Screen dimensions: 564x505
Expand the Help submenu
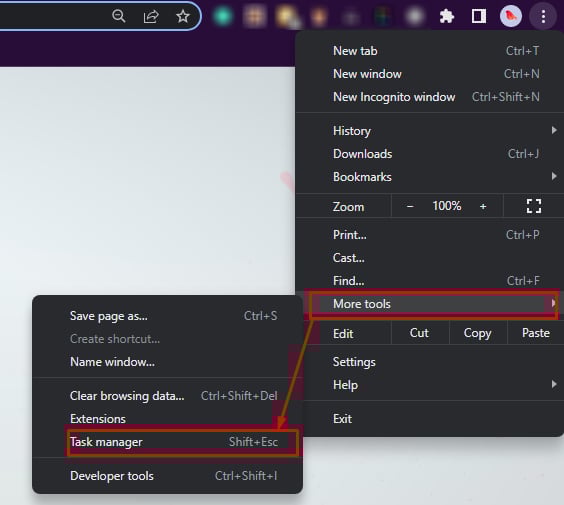(x=430, y=385)
